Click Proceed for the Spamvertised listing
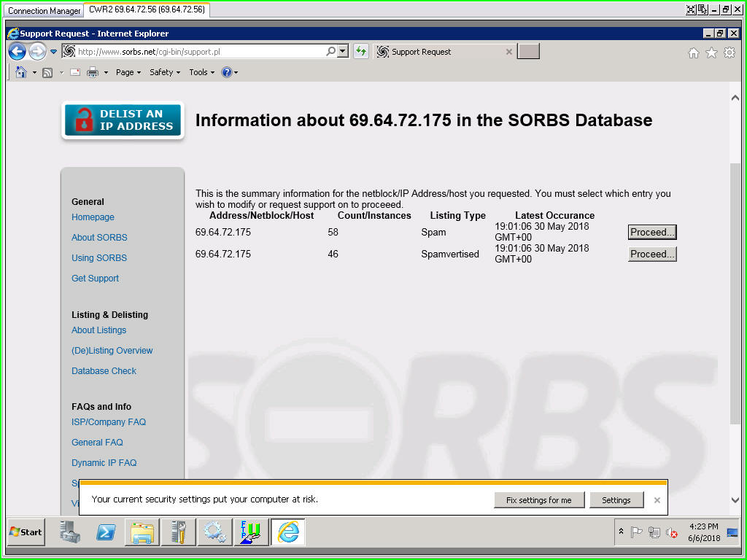 (x=652, y=254)
